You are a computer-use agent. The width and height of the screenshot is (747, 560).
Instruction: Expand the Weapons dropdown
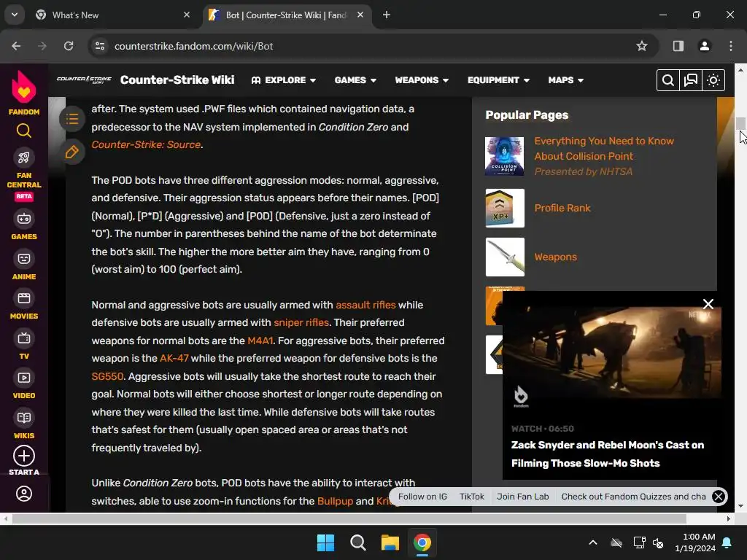[422, 80]
